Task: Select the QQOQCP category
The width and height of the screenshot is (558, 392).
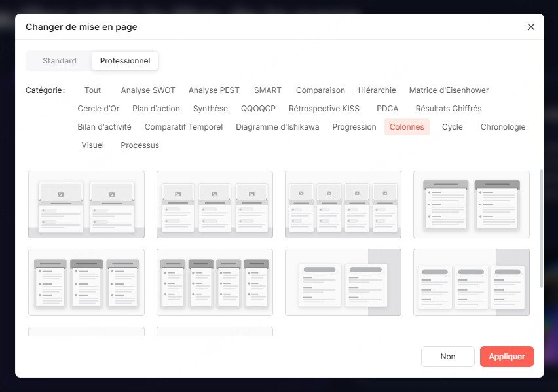Action: click(258, 109)
